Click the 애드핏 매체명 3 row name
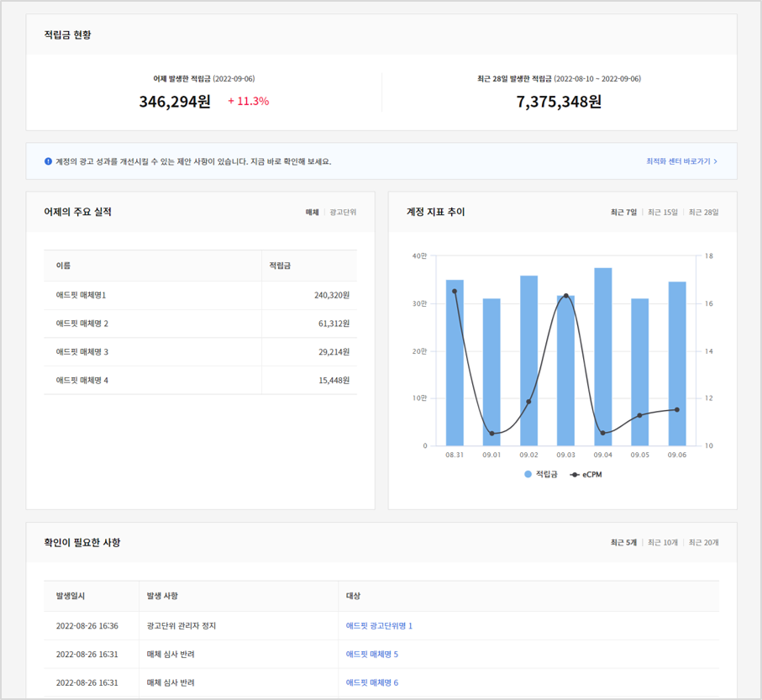The width and height of the screenshot is (762, 700). point(81,352)
